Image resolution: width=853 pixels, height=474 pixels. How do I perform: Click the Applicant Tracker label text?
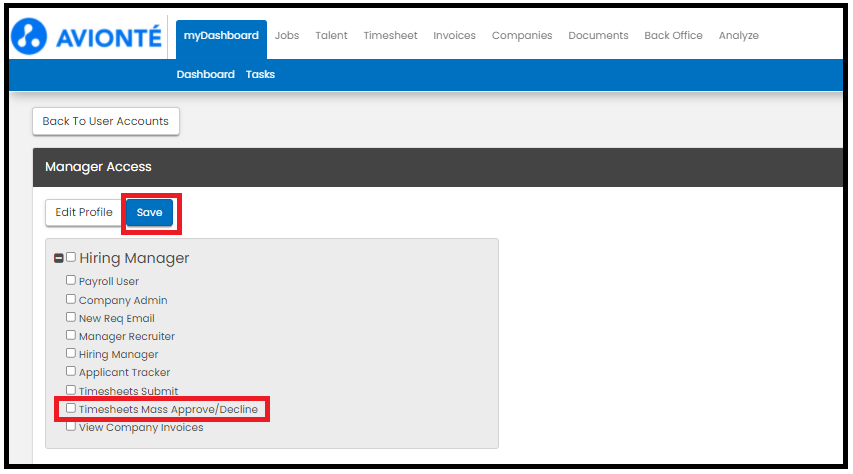pos(125,372)
